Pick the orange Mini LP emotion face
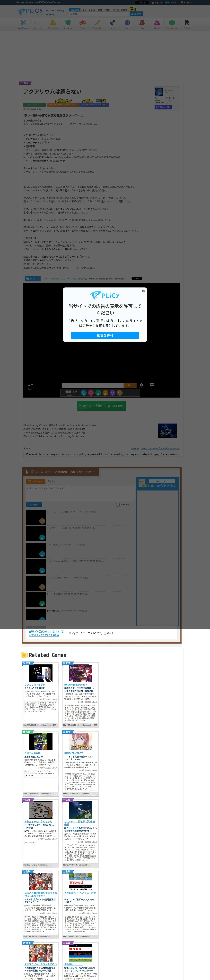The height and width of the screenshot is (980, 210). coord(105,393)
